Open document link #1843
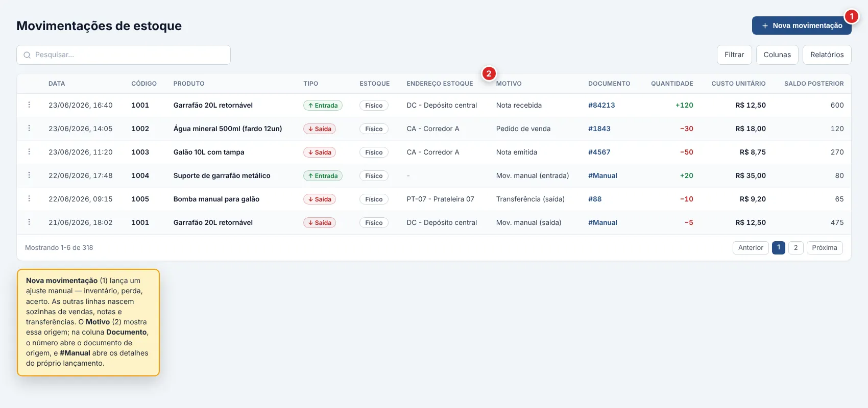 click(x=599, y=129)
